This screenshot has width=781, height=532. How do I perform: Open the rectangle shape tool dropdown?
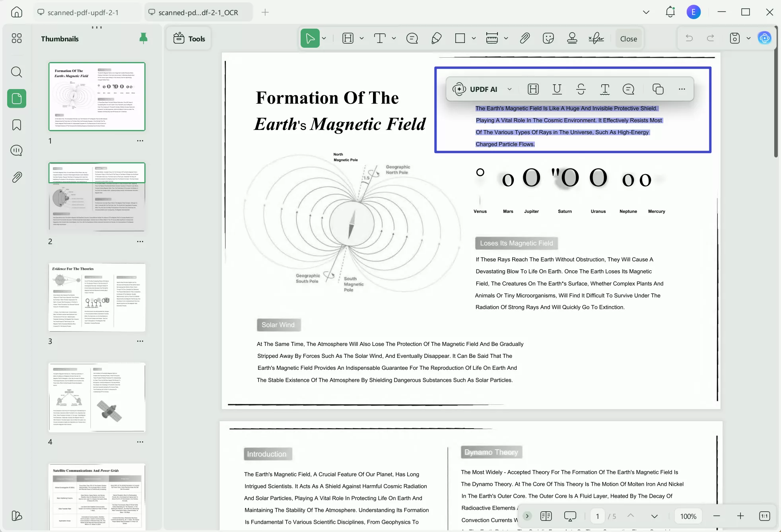[474, 39]
